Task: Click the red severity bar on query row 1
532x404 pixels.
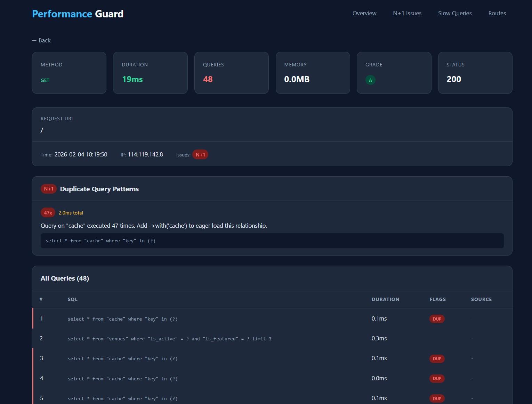Action: coord(33,319)
